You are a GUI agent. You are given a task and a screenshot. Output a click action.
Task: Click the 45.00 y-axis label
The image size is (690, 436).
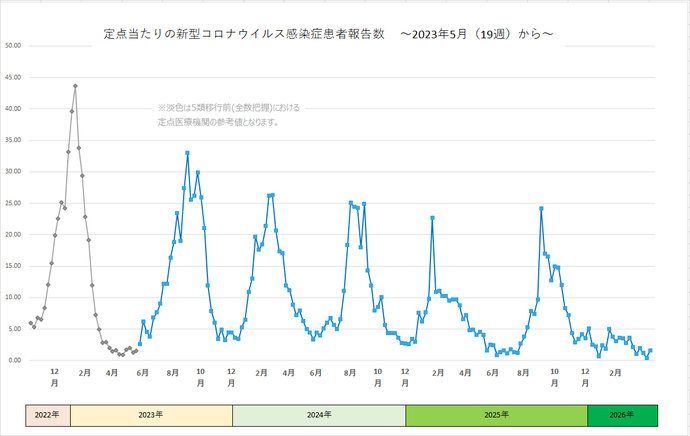coord(13,77)
